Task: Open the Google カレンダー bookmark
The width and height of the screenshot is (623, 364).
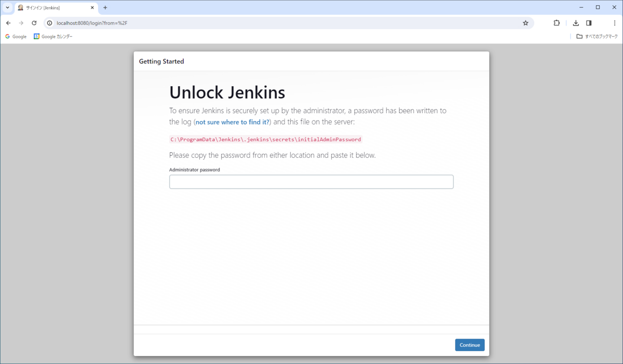Action: coord(53,36)
